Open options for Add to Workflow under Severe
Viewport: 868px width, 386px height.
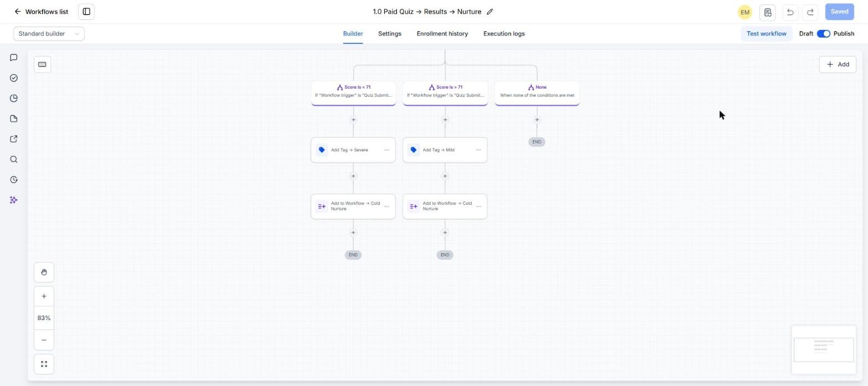pyautogui.click(x=386, y=207)
